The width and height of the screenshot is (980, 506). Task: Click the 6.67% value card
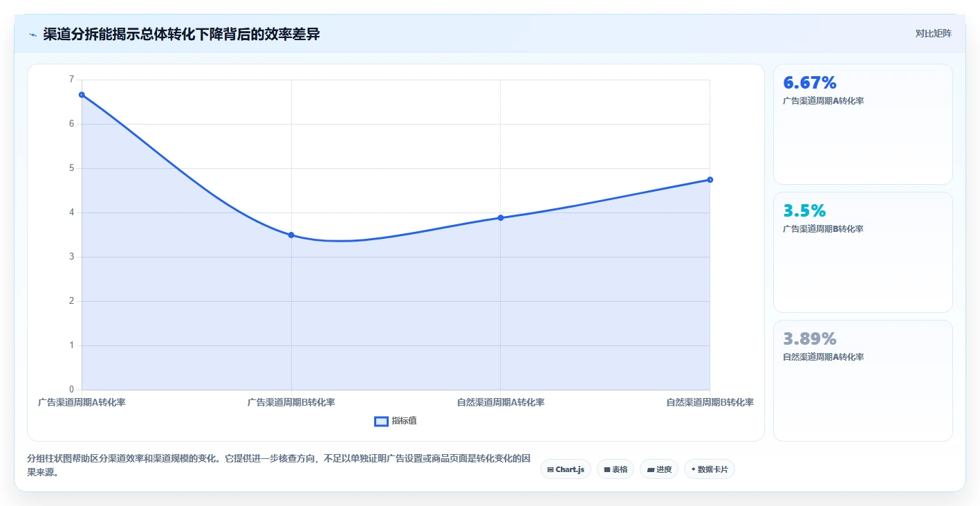point(863,124)
